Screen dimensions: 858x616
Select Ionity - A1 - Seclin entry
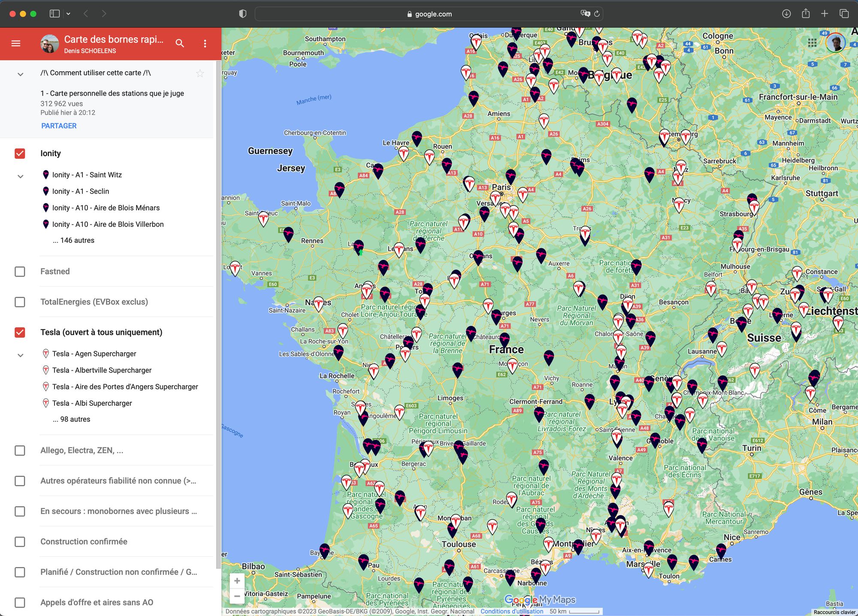pos(81,191)
